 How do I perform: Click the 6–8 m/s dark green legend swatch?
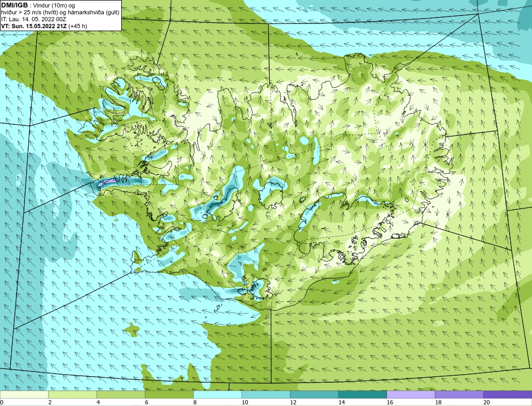click(169, 394)
